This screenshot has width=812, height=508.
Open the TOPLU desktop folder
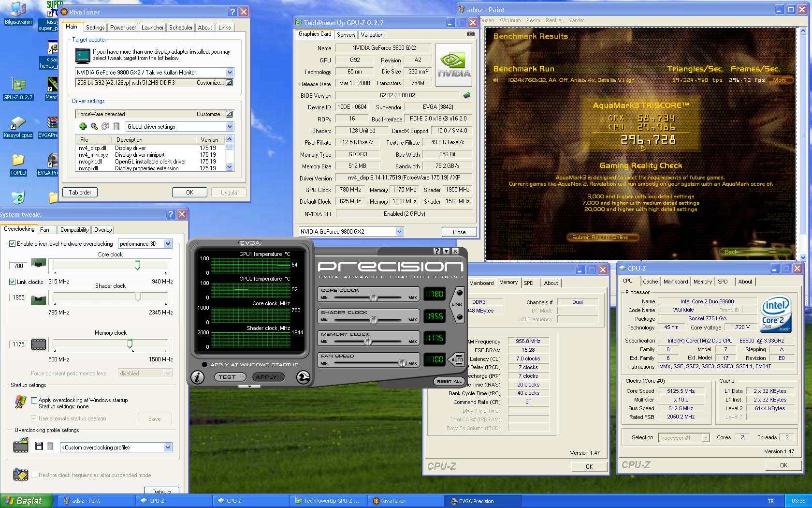(18, 164)
